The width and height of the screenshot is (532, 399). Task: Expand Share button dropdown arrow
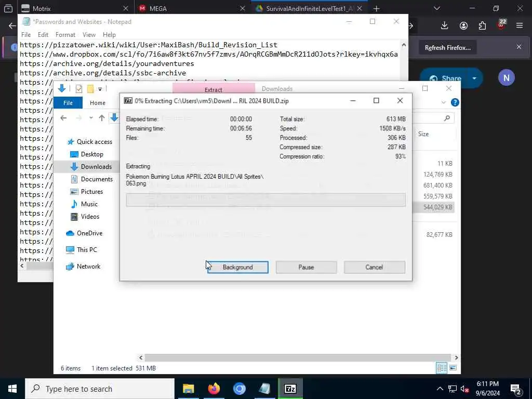[474, 78]
